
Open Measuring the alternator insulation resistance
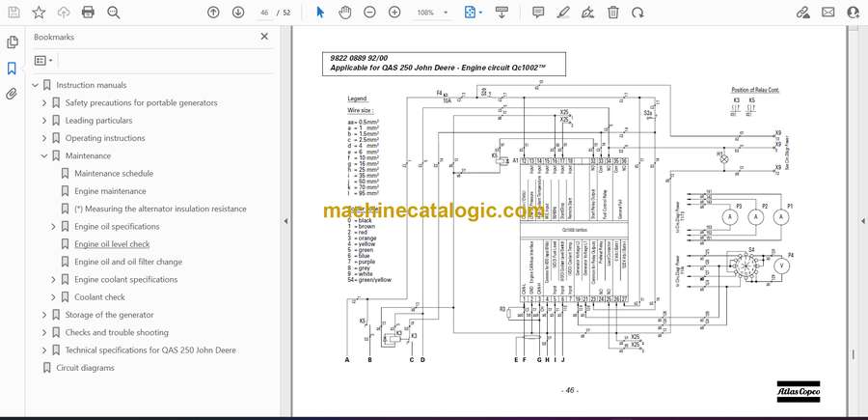coord(160,209)
